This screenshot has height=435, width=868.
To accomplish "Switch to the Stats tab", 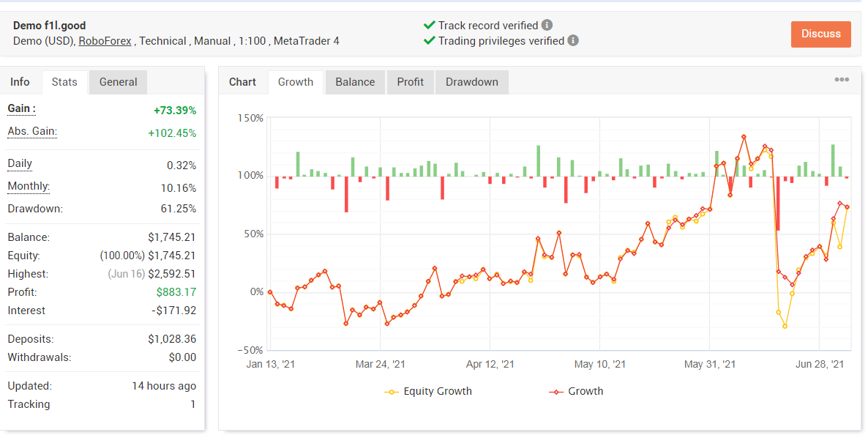I will (x=64, y=82).
